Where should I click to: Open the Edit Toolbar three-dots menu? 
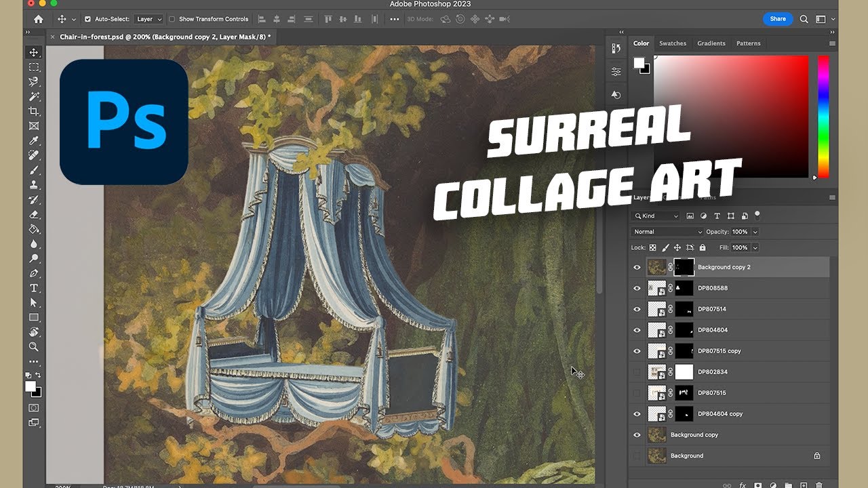click(34, 361)
